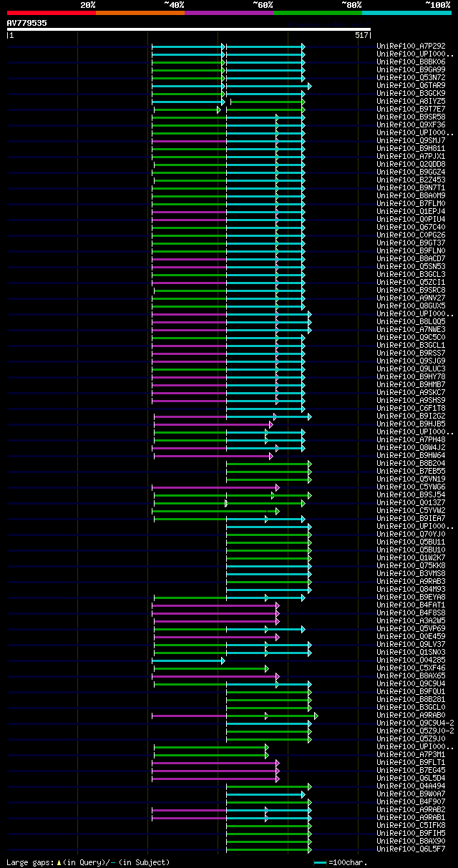
Task: Click the UniRef100_C5IFK8 label
Action: point(412,825)
